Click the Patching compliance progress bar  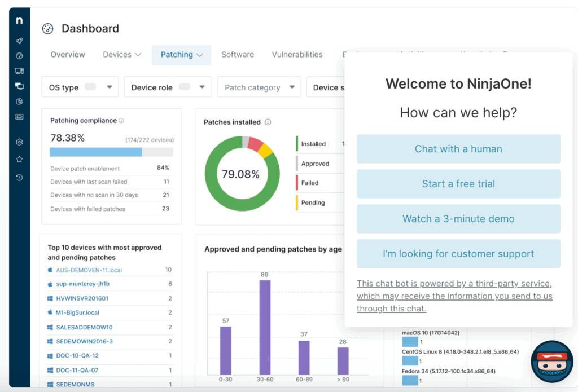click(111, 152)
